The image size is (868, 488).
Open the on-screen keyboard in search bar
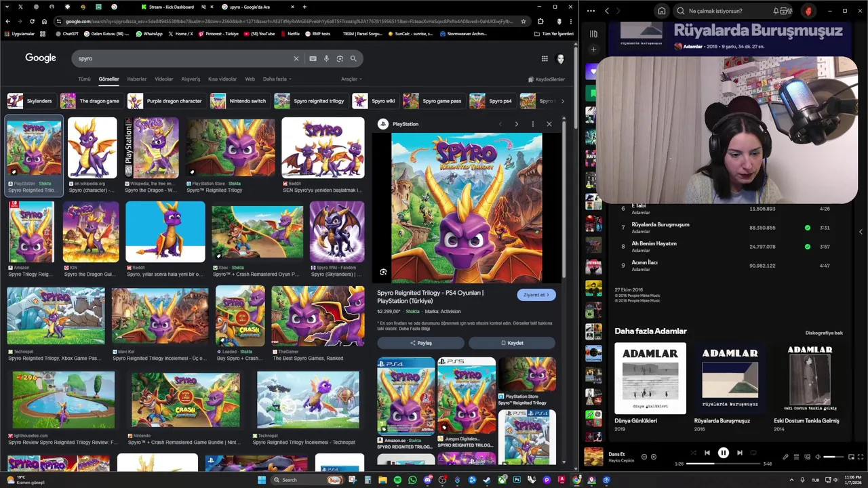[313, 58]
